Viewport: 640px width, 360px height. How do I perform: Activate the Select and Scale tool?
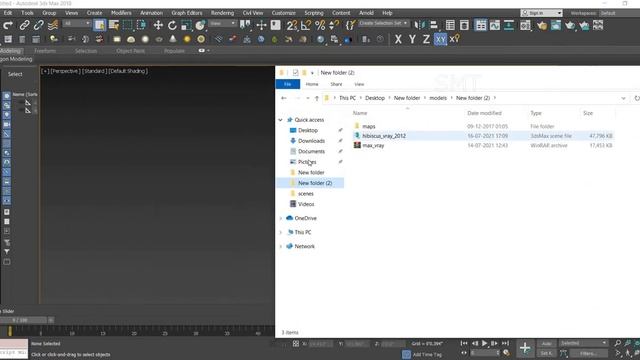click(186, 25)
